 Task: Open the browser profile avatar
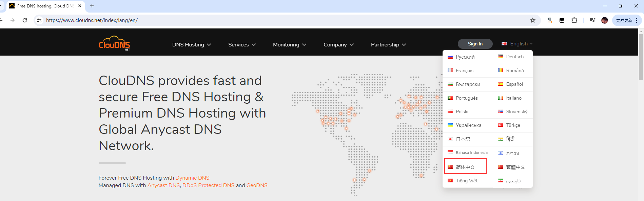tap(605, 20)
